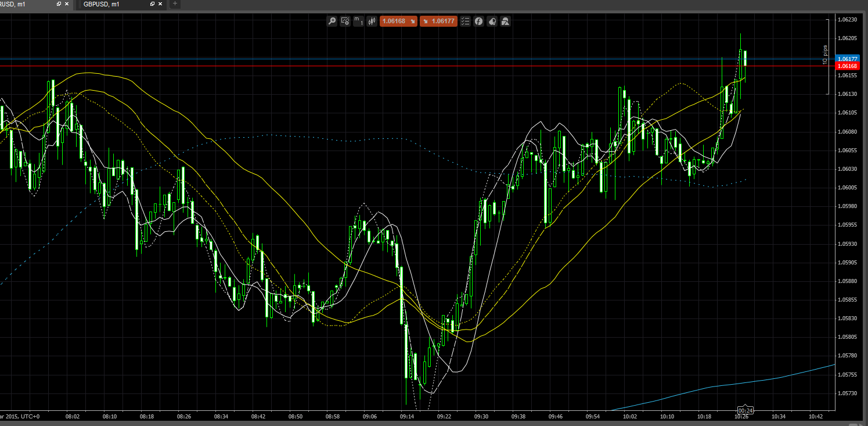Click the sell button at 1.06168
Viewport: 868px width, 426px height.
pos(398,21)
